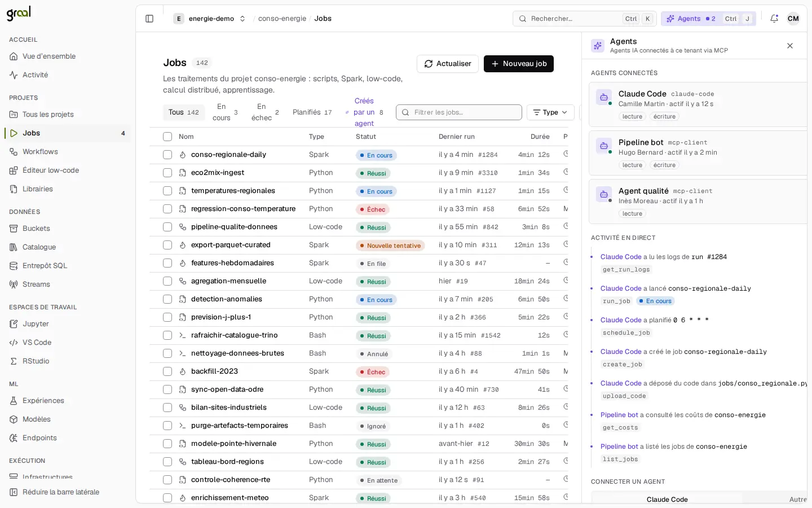Click Vue d'ensemble home icon
The width and height of the screenshot is (812, 508).
[x=14, y=56]
